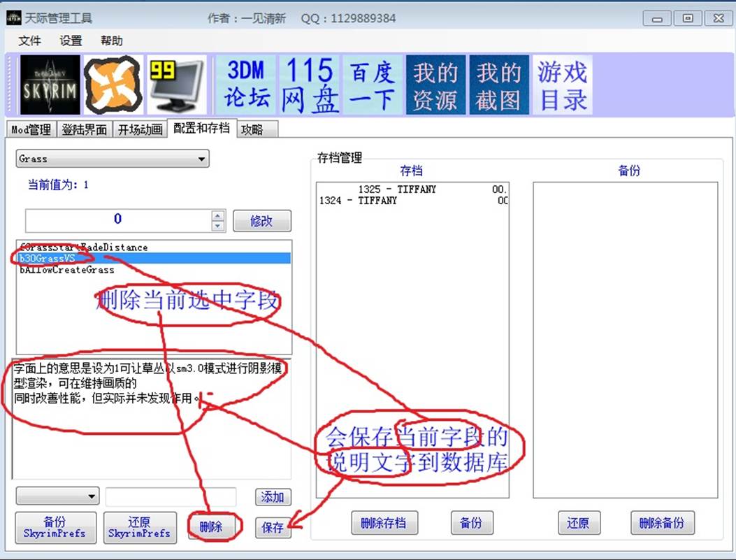
Task: Click the 百度一下 search tile
Action: [x=373, y=85]
